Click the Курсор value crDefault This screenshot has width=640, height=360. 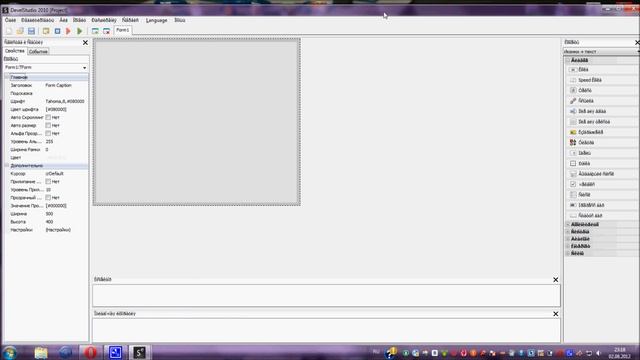coord(54,173)
